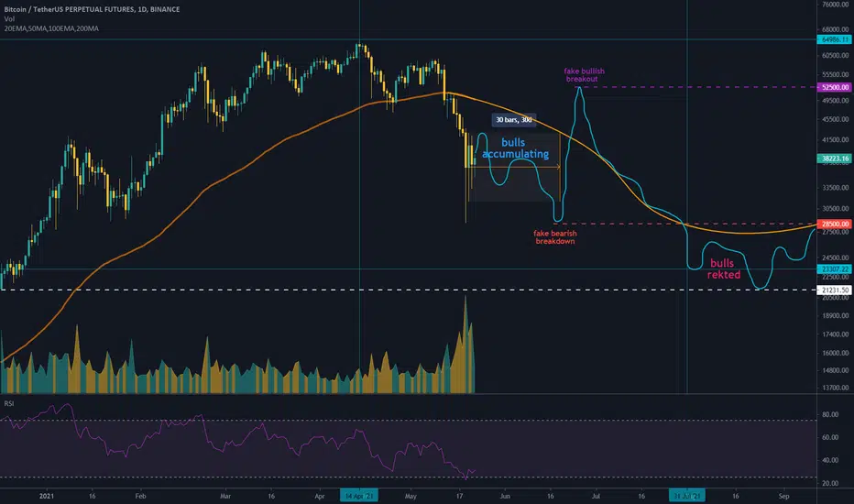
Task: Click the 80.00 RSI scale value
Action: coord(830,414)
